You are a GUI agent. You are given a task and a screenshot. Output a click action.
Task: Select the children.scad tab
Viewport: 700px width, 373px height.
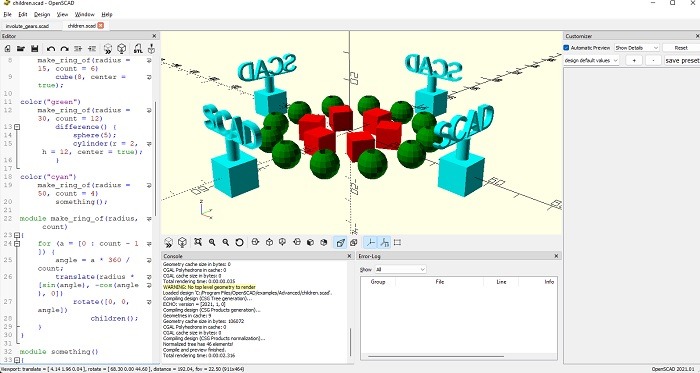pyautogui.click(x=81, y=26)
